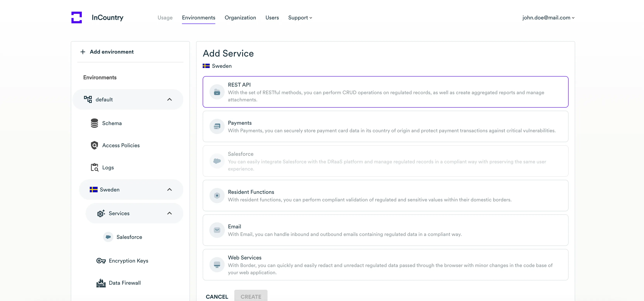Collapse the Sweden country section
The width and height of the screenshot is (644, 301).
click(x=169, y=190)
